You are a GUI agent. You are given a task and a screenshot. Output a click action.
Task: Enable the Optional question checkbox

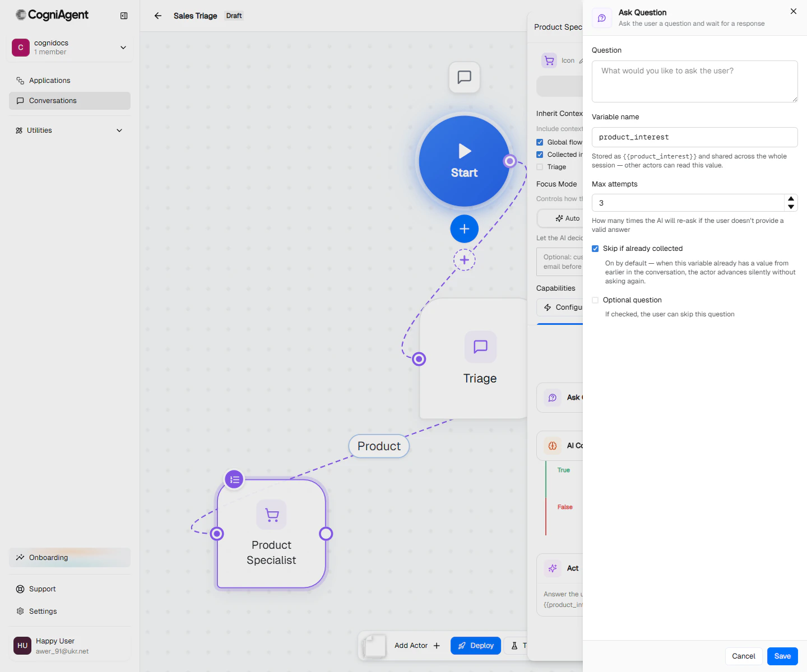pyautogui.click(x=595, y=300)
